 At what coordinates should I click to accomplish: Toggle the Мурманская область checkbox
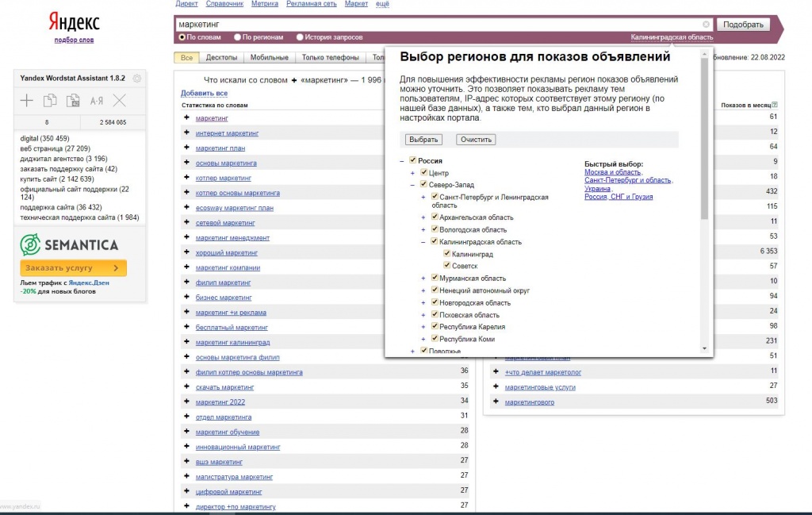pos(435,278)
